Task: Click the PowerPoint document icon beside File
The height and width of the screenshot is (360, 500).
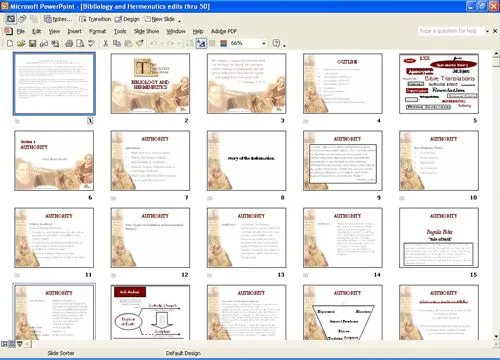Action: 8,31
